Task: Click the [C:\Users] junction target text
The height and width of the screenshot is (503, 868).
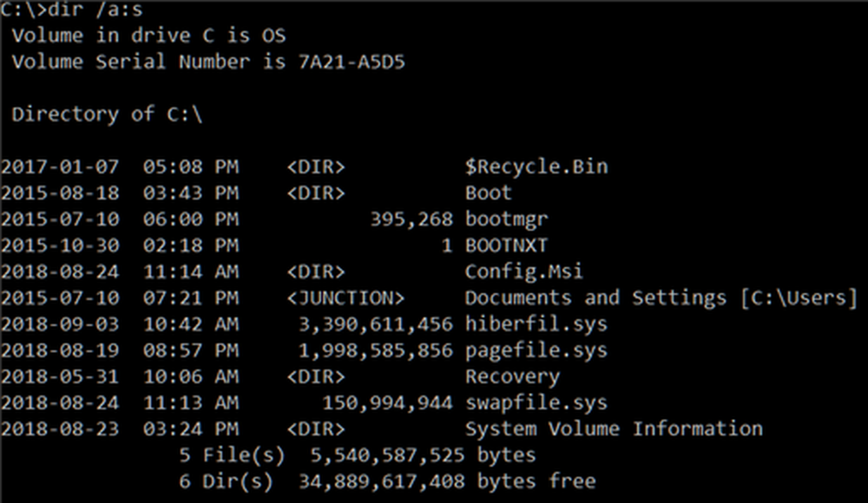Action: click(x=798, y=297)
